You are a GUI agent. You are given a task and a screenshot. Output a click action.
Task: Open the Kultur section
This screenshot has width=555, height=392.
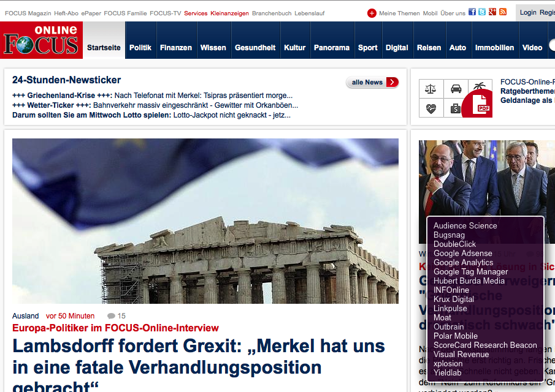pyautogui.click(x=295, y=48)
